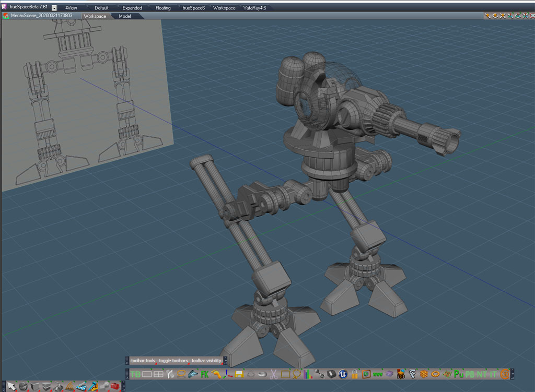
Task: Select the Workspace tab beside the scene name
Action: (95, 16)
